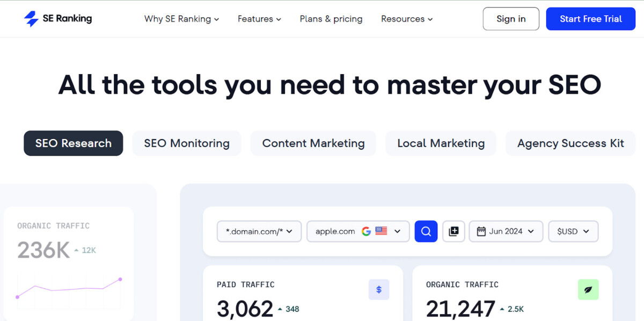Expand the Features dropdown menu

[x=259, y=19]
